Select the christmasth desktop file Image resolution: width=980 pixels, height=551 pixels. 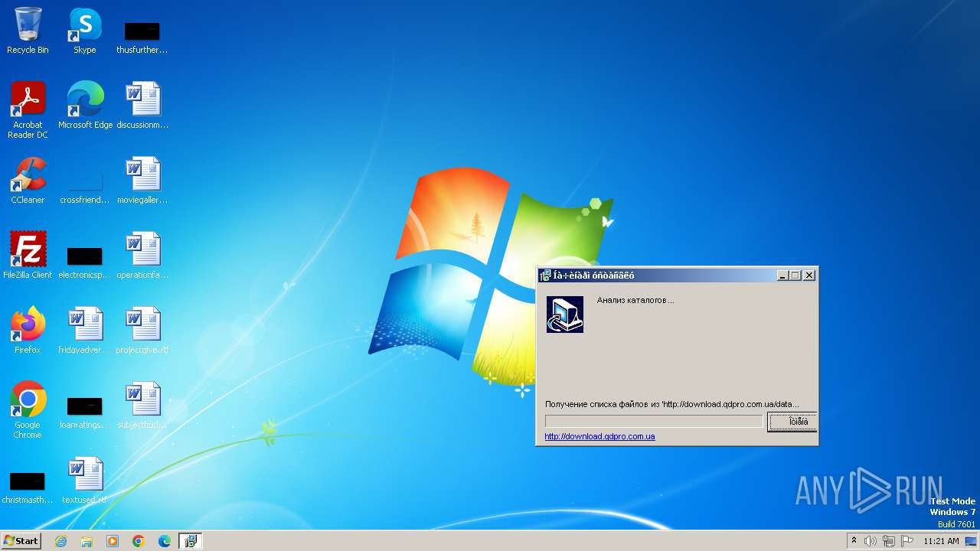pos(28,487)
